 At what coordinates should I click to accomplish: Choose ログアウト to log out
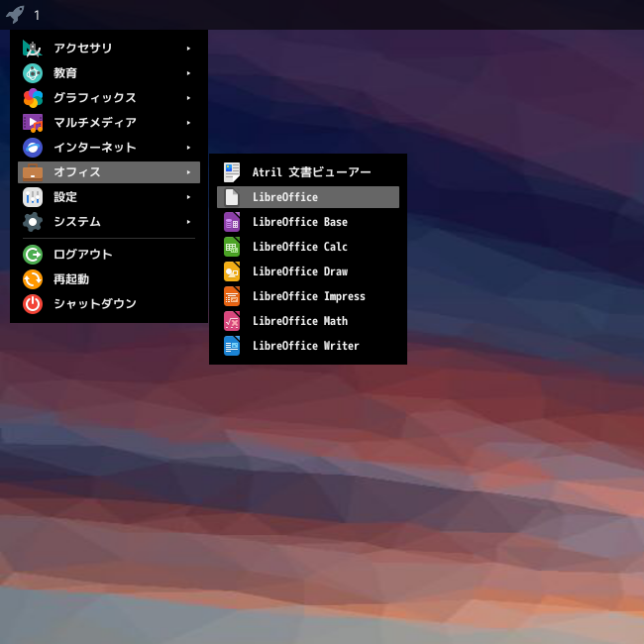point(109,255)
